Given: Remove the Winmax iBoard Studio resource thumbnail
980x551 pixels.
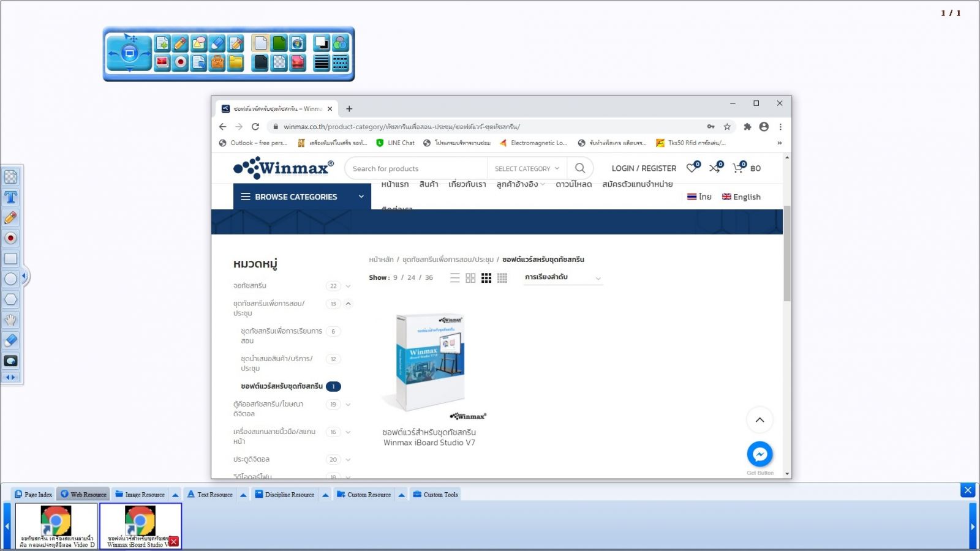Looking at the screenshot, I should point(174,542).
